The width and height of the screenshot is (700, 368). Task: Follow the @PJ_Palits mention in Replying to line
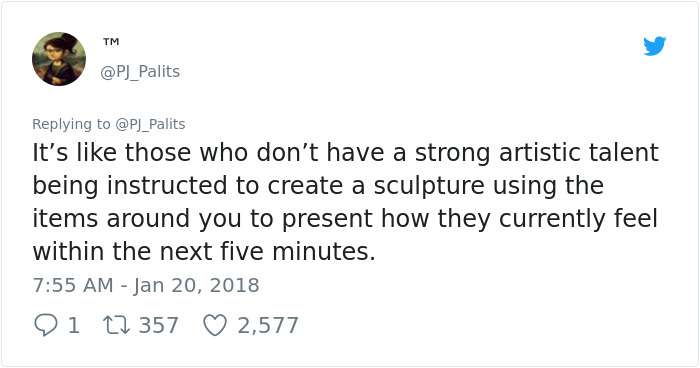coord(150,124)
